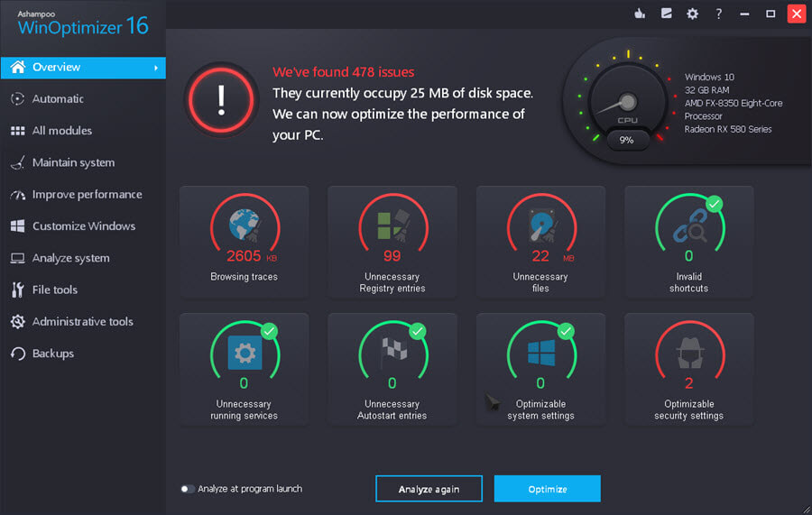Click the WinOptimizer 16 logo
This screenshot has width=812, height=515.
coord(83,23)
